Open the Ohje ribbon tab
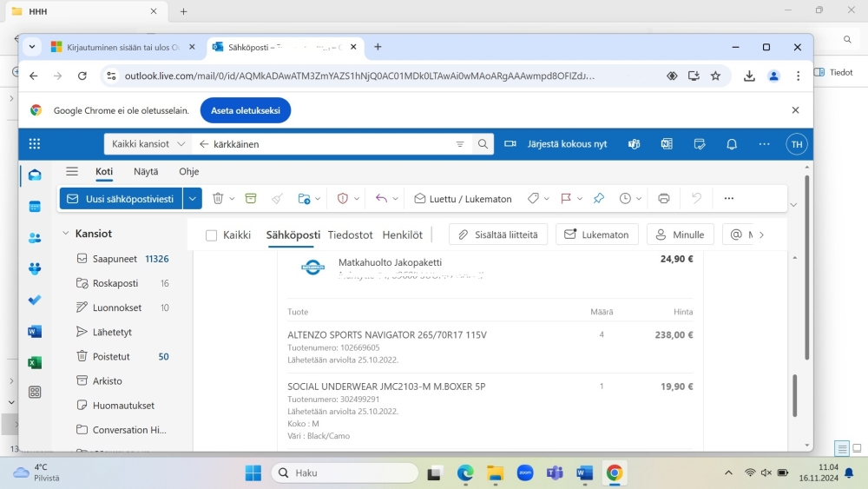 click(x=188, y=172)
